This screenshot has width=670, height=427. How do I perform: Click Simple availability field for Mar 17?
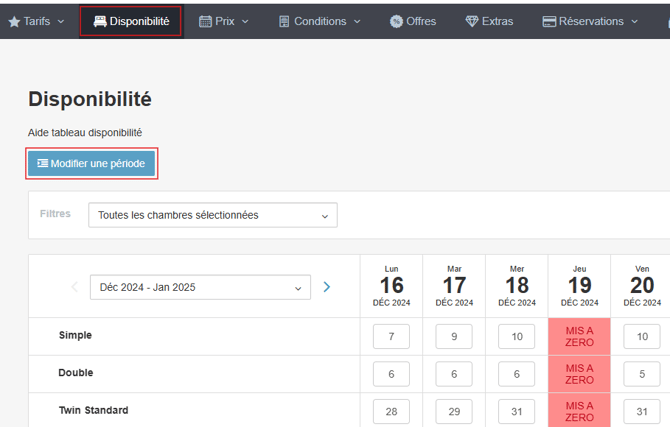coord(454,336)
